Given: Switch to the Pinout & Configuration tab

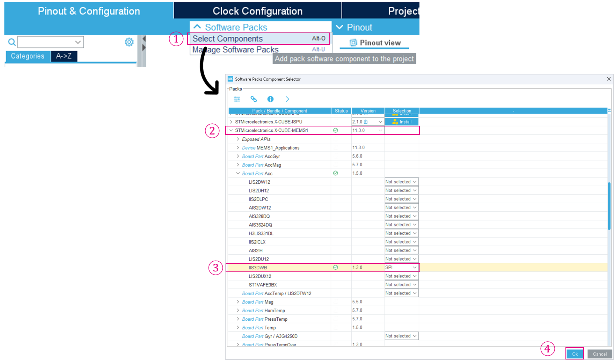Looking at the screenshot, I should (x=89, y=11).
